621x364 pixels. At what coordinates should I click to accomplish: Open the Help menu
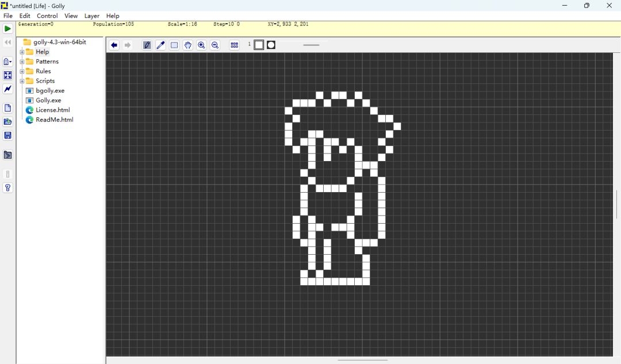point(113,16)
